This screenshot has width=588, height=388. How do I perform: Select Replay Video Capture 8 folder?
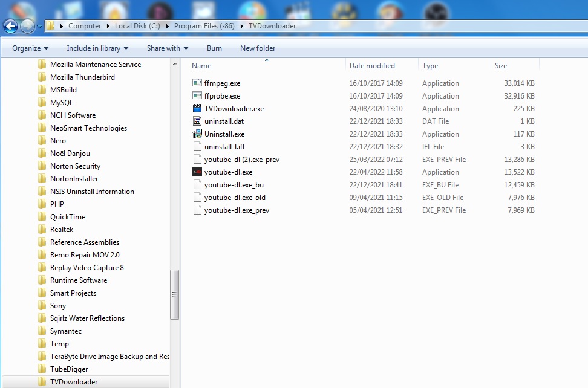[87, 268]
